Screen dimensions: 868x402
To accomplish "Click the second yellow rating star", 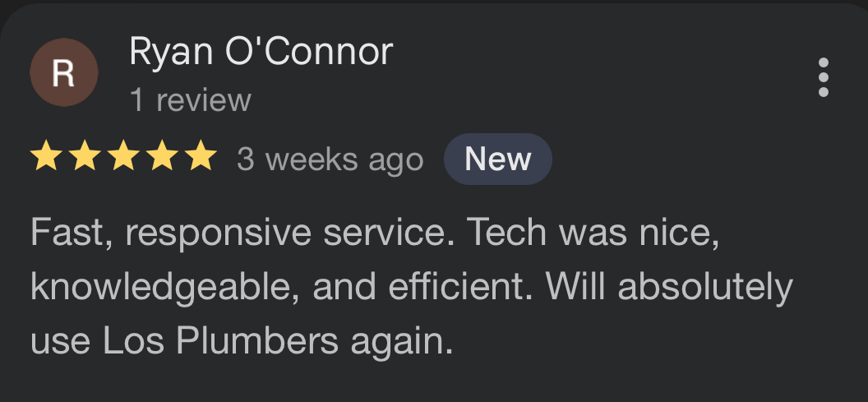I will coord(84,158).
